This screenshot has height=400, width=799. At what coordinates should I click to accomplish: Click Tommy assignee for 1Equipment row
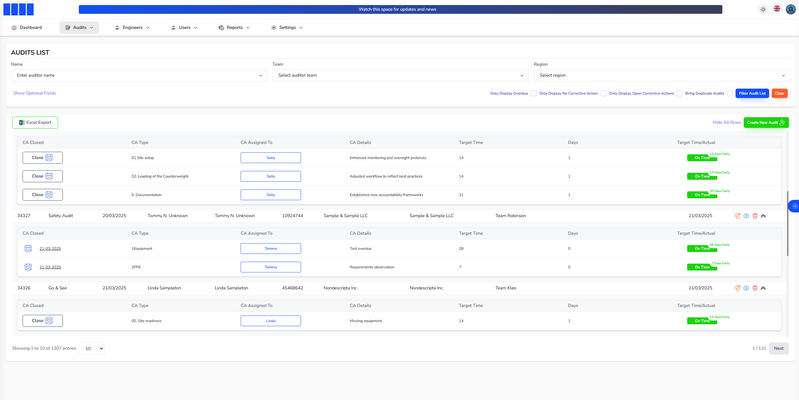click(271, 248)
